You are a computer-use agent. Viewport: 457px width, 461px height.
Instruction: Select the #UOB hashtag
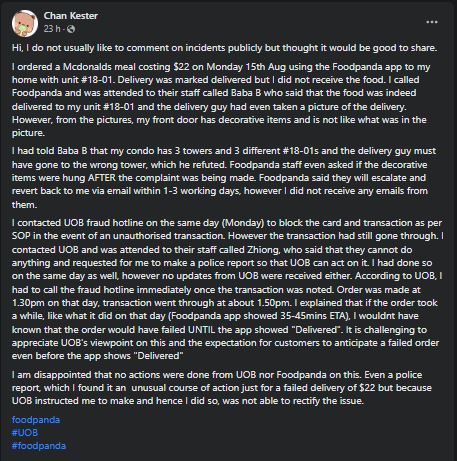click(25, 433)
